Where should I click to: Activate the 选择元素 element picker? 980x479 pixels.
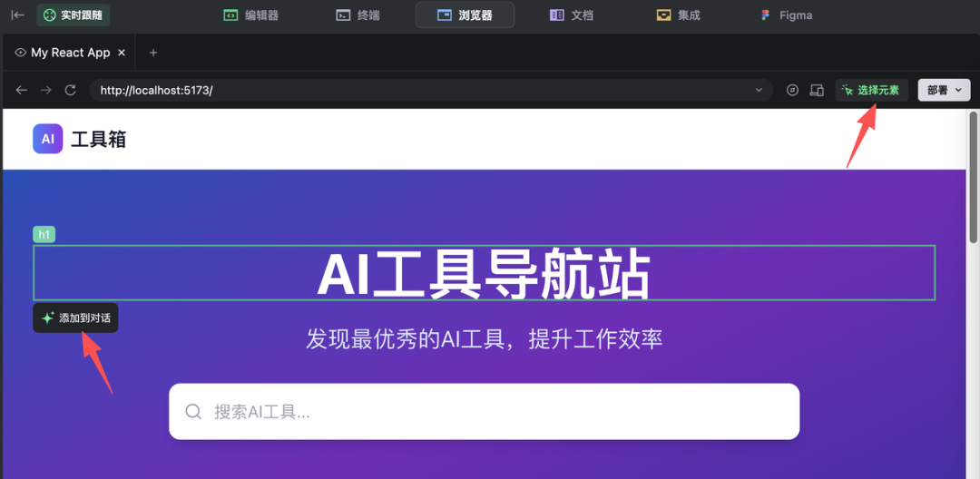click(x=872, y=90)
